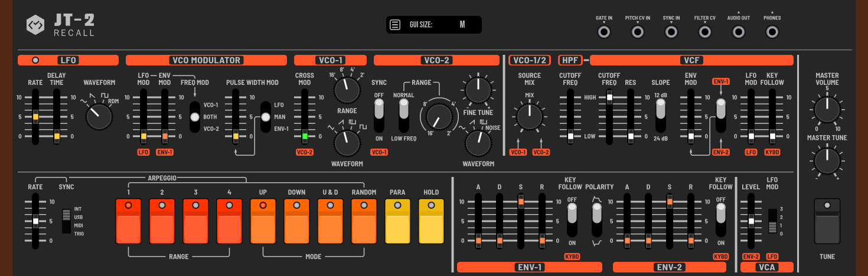Open the hamburger menu icon beside GUI SIZE
This screenshot has width=868, height=276.
click(x=395, y=25)
